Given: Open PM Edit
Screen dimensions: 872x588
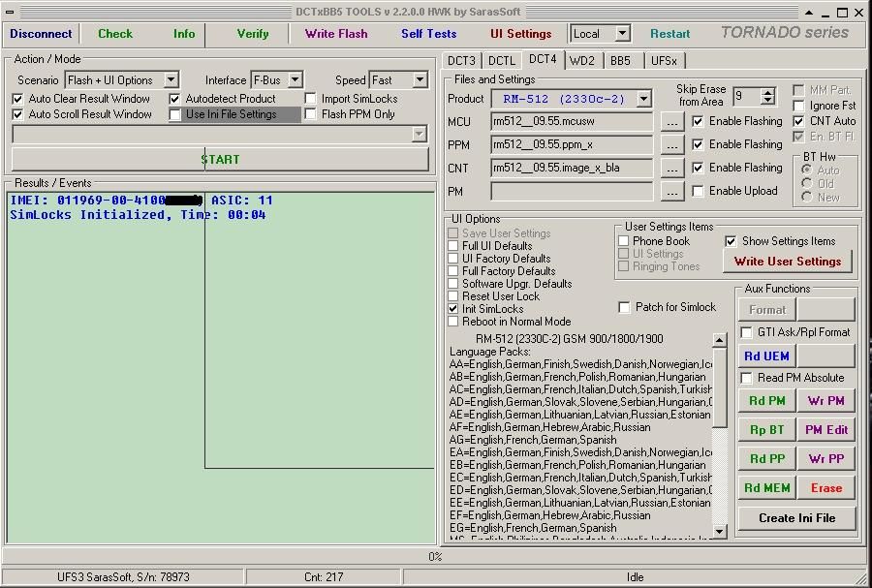Looking at the screenshot, I should (826, 429).
